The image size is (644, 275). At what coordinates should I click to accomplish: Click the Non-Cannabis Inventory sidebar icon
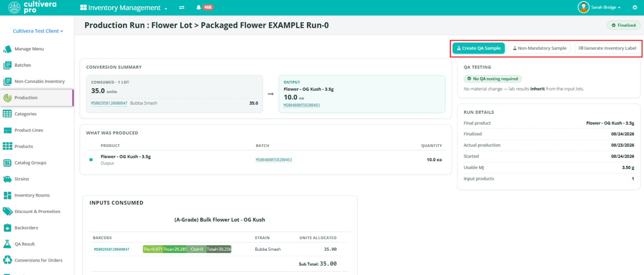click(7, 82)
